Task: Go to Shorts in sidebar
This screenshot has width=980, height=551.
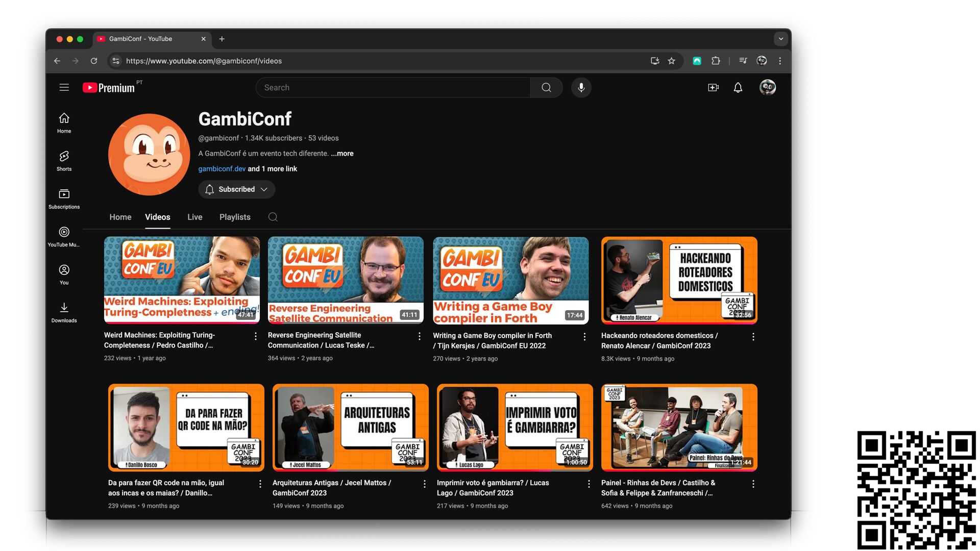Action: tap(64, 160)
